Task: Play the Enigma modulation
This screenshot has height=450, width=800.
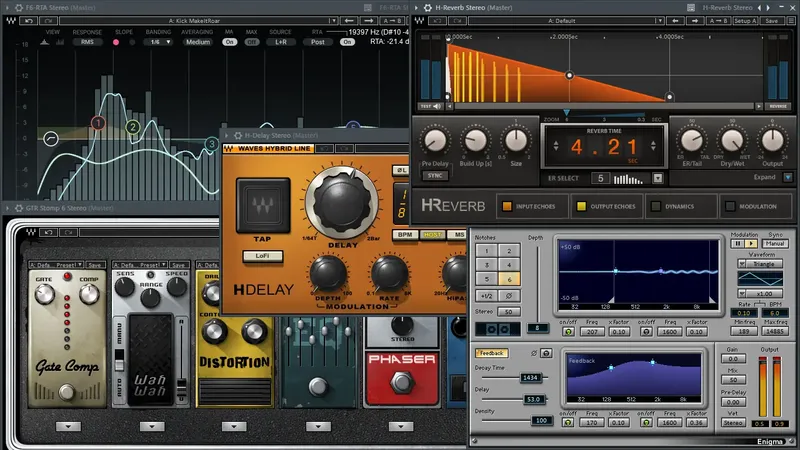Action: (751, 244)
